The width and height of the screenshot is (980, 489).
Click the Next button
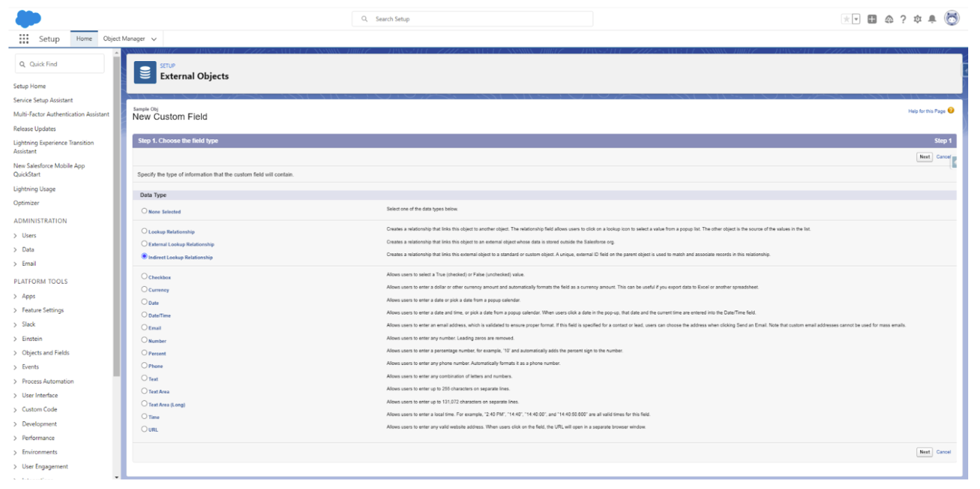coord(924,157)
